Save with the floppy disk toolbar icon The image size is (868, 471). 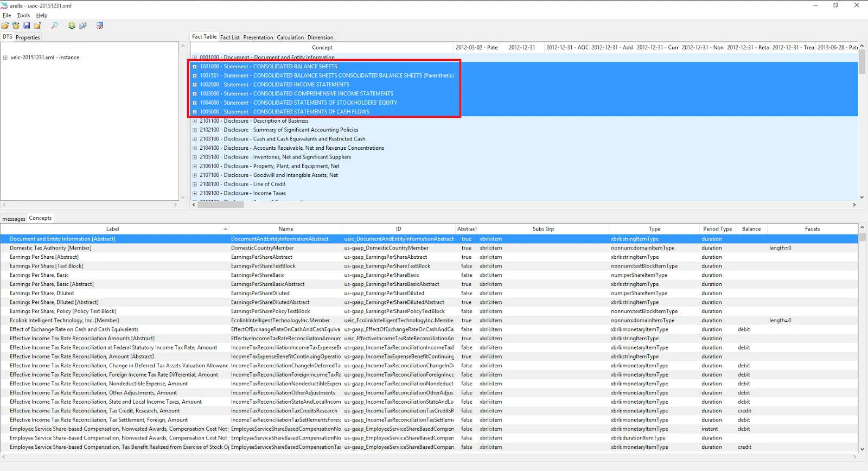point(27,26)
